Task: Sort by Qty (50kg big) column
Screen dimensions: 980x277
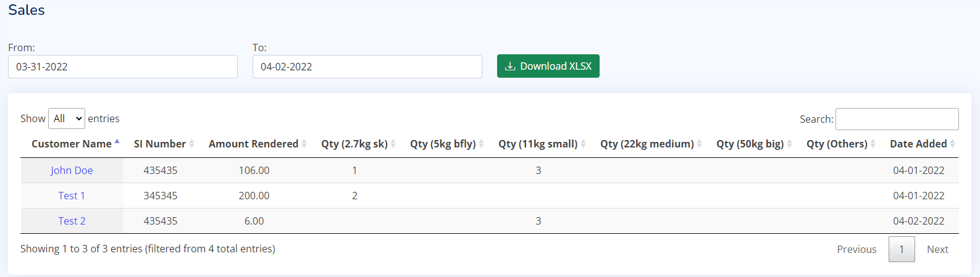Action: [x=750, y=144]
